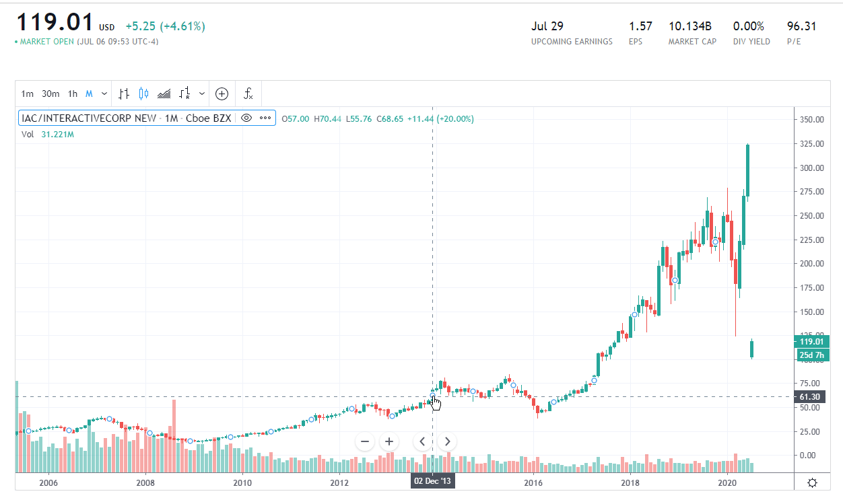Open the Indicators fx button
The height and width of the screenshot is (504, 843).
pyautogui.click(x=248, y=94)
